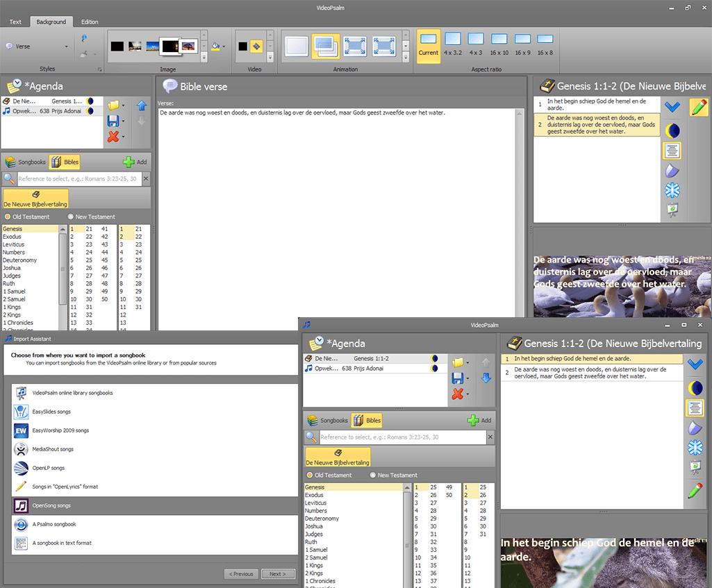
Task: Open Songbooks tab in second window
Action: point(327,421)
